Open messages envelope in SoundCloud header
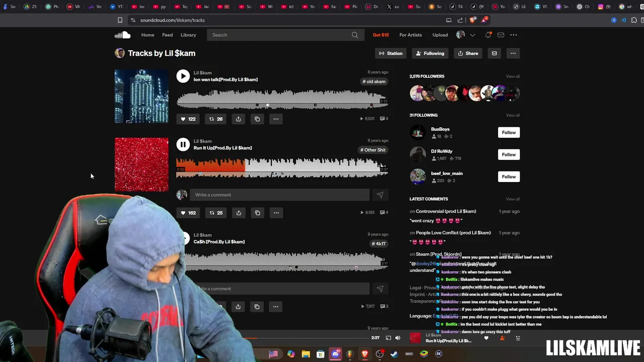This screenshot has width=644, height=362. tap(501, 35)
